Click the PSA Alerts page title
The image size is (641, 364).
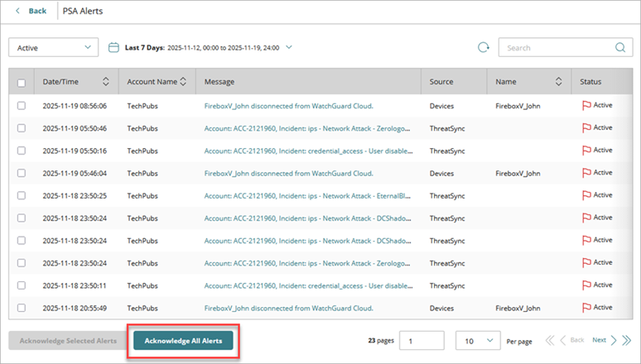click(x=83, y=11)
